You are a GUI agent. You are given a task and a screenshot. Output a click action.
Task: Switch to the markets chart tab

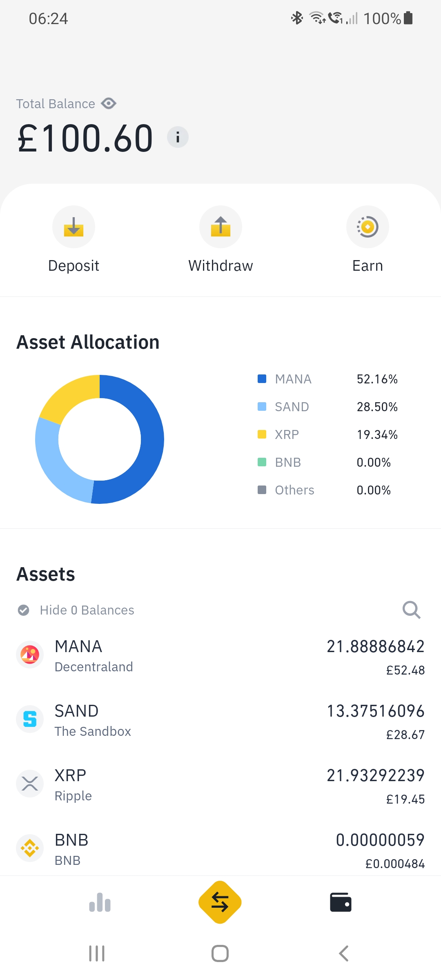(x=100, y=902)
